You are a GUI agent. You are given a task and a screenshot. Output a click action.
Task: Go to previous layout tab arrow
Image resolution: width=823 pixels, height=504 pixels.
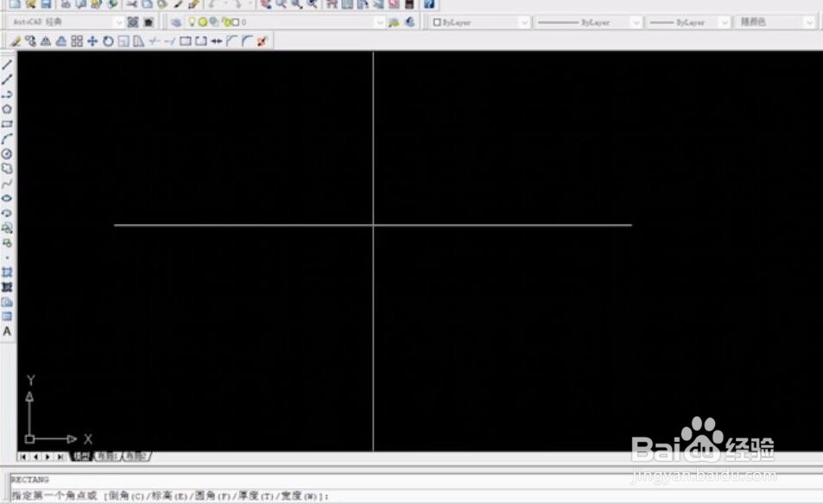35,457
